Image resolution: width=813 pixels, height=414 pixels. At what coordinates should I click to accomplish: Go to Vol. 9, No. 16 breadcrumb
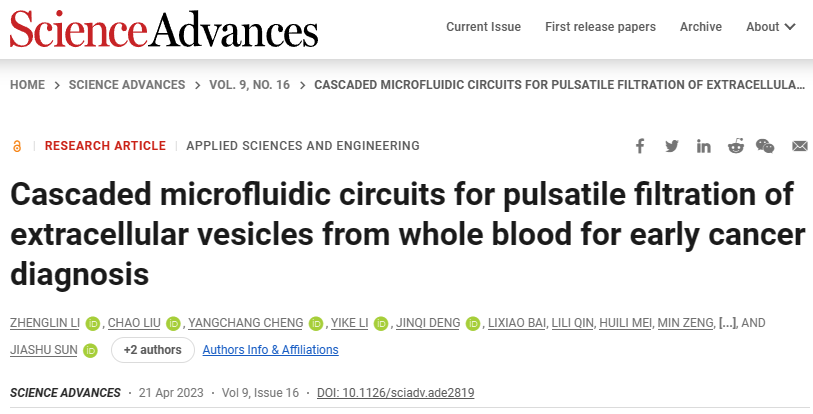(x=249, y=84)
